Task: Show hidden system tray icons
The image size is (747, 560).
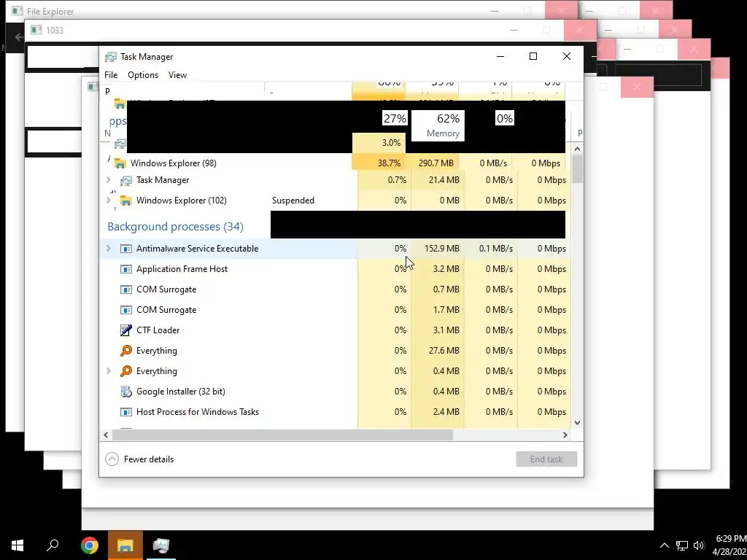Action: click(x=664, y=545)
